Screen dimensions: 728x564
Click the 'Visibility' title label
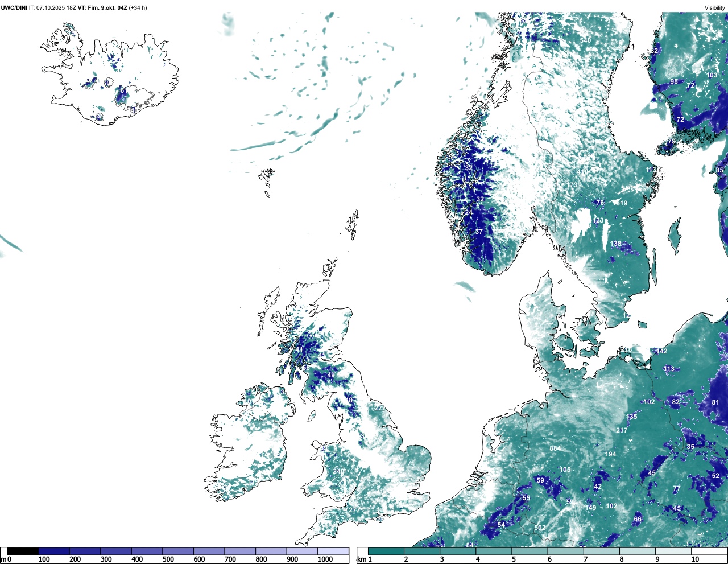tap(715, 7)
